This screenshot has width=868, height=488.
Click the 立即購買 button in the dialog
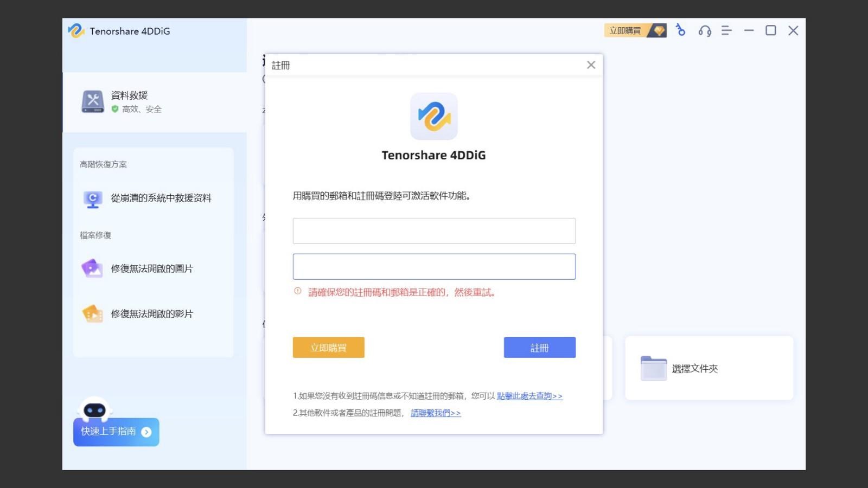coord(328,347)
